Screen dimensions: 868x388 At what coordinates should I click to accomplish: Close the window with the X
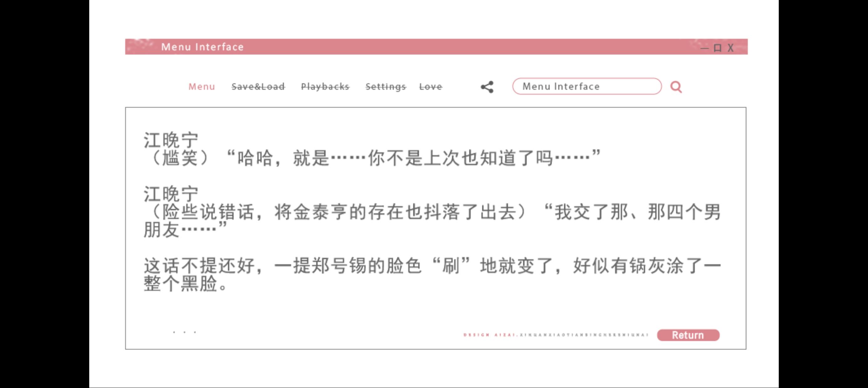tap(730, 48)
